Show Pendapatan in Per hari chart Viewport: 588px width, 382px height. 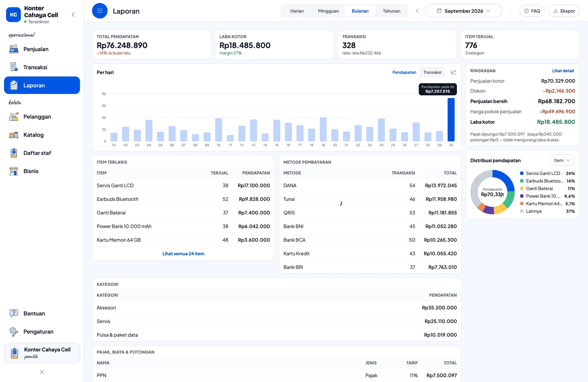coord(404,72)
